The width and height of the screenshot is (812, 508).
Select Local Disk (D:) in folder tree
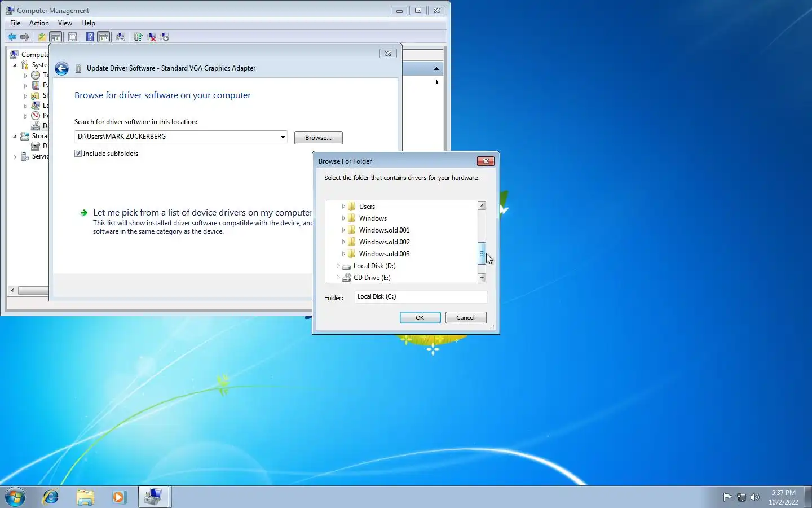pos(374,266)
